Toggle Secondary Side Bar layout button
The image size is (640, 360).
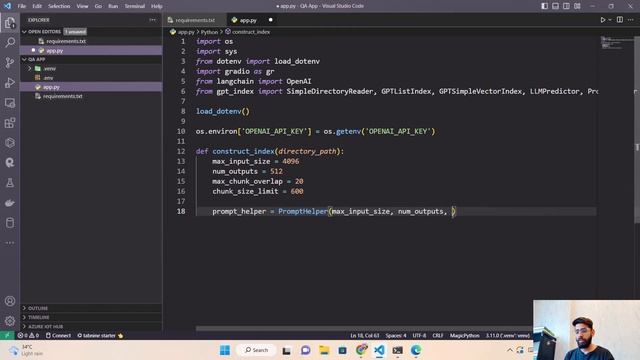pyautogui.click(x=567, y=6)
